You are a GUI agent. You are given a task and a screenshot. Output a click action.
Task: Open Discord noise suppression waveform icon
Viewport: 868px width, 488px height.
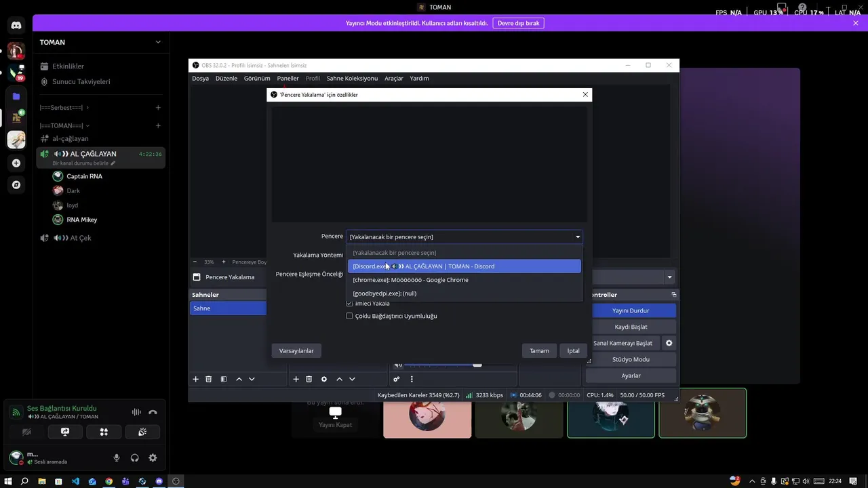coord(136,412)
